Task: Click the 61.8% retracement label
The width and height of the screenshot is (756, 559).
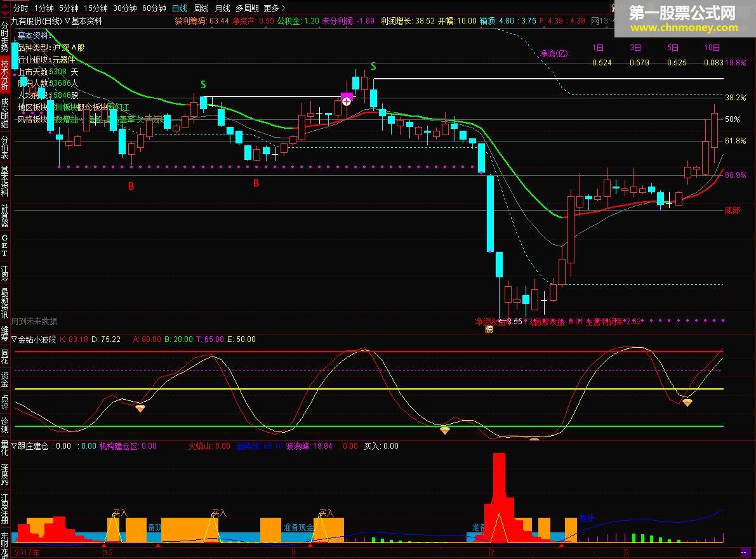Action: [x=735, y=141]
